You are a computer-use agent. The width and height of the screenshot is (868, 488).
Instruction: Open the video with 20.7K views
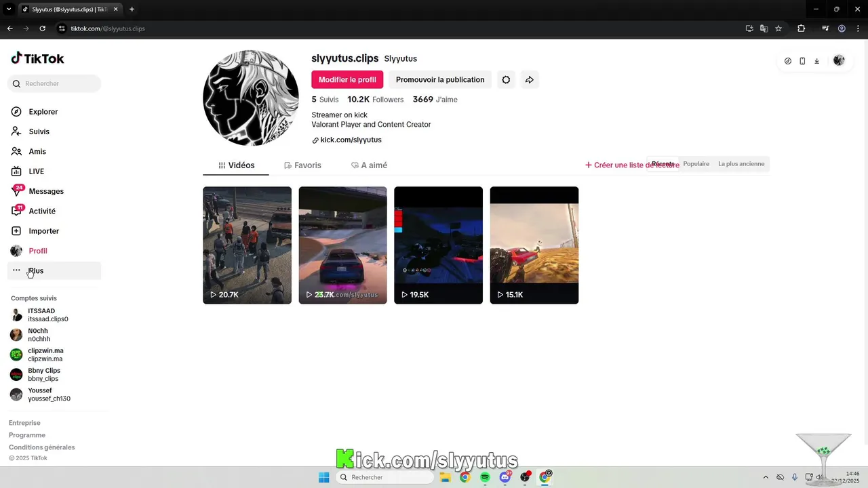point(247,245)
